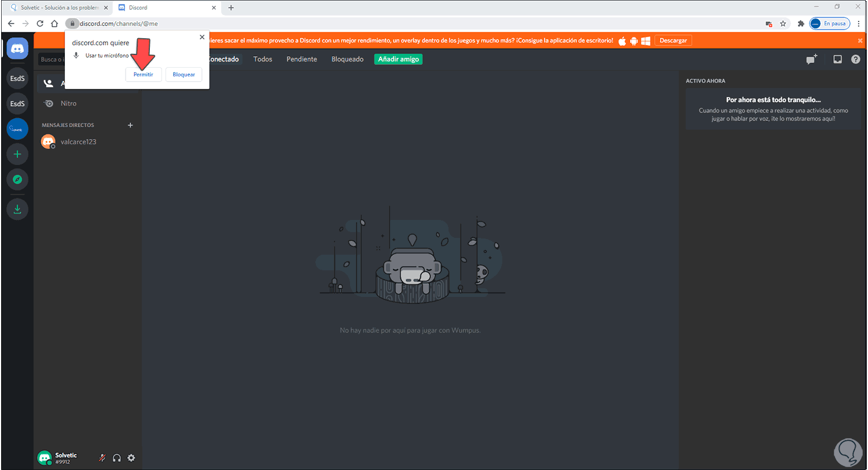This screenshot has height=470, width=868.
Task: Click the green Añadir amigo button
Action: (x=398, y=59)
